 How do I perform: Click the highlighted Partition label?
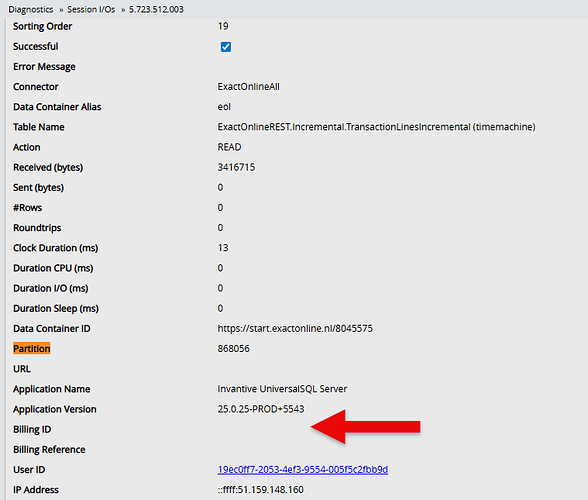point(32,348)
